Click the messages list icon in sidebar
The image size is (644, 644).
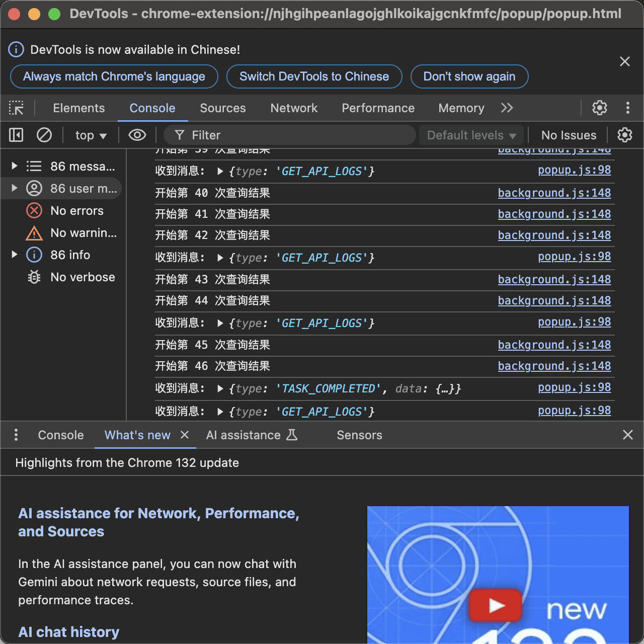pyautogui.click(x=34, y=166)
